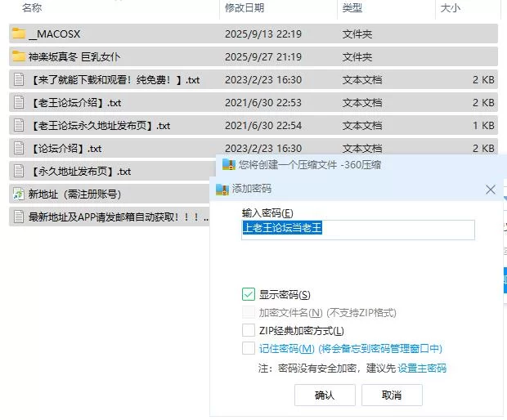
Task: Check the 记住密码(M) checkbox
Action: (249, 348)
